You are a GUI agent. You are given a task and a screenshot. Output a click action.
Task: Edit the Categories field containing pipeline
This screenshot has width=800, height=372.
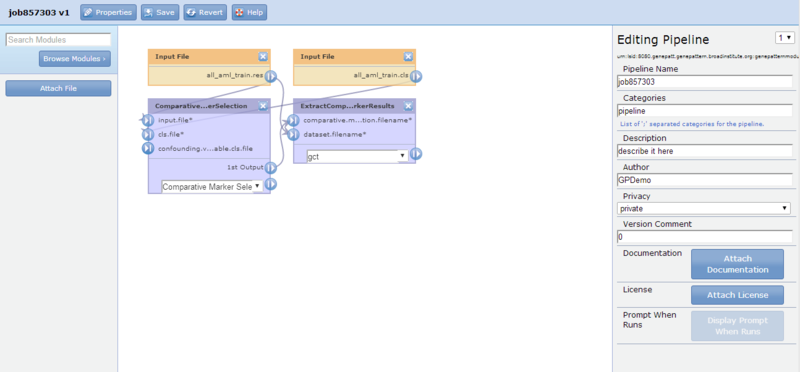pos(705,110)
